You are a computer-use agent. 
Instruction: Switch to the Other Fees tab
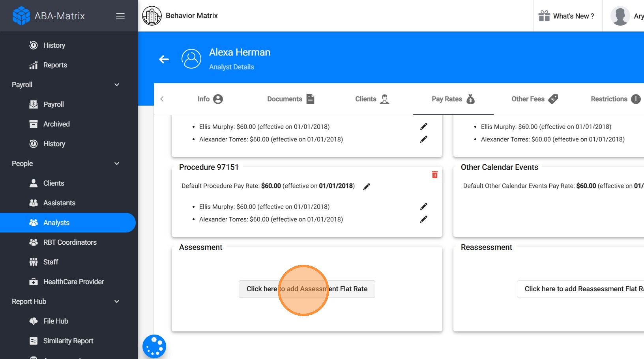pos(534,99)
